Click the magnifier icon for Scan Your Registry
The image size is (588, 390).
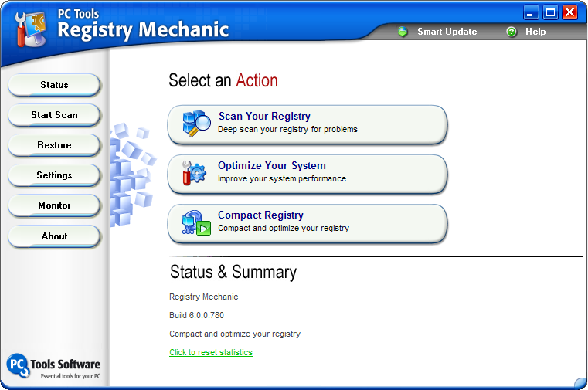click(196, 124)
